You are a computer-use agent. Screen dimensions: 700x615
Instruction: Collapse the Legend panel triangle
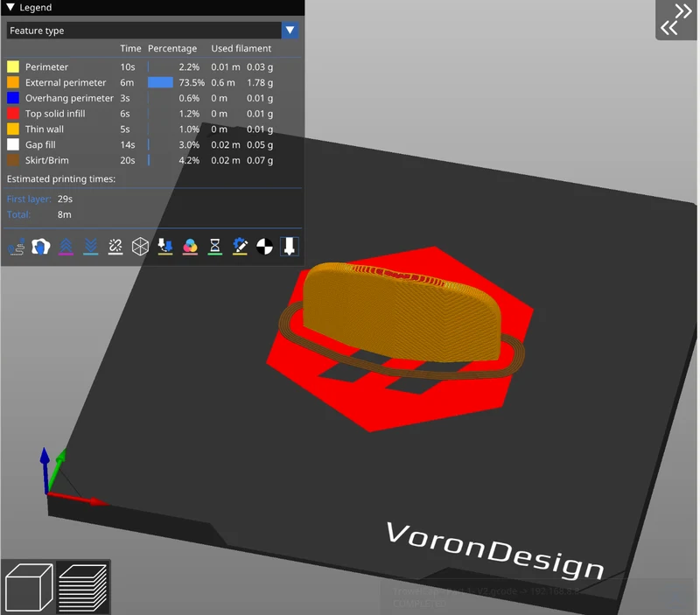point(10,7)
